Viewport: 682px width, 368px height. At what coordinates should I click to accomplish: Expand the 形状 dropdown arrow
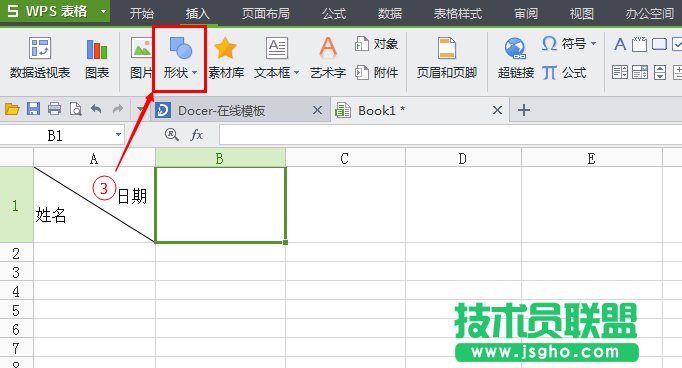click(x=194, y=73)
